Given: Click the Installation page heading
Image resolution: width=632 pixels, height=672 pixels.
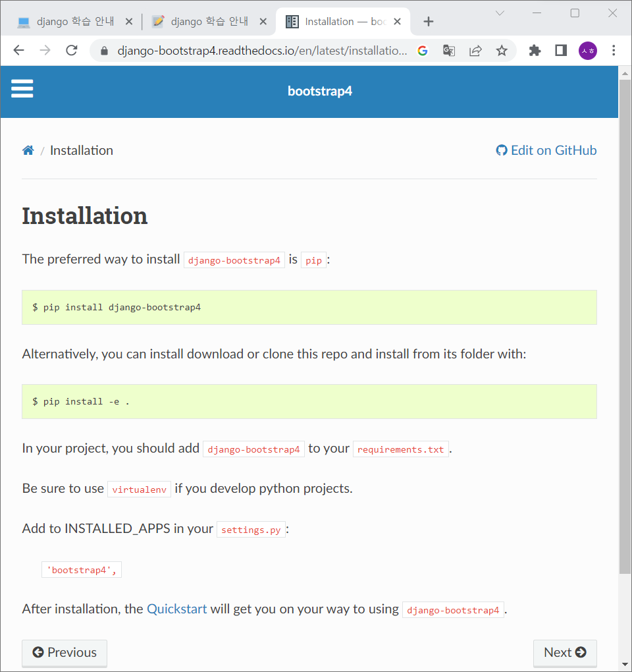Looking at the screenshot, I should 85,215.
